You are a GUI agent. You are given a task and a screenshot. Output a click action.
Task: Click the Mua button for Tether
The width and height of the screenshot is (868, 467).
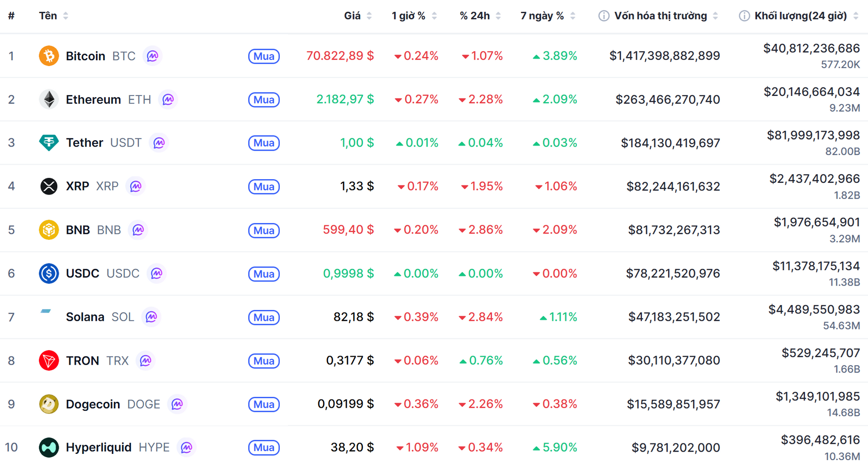[264, 143]
